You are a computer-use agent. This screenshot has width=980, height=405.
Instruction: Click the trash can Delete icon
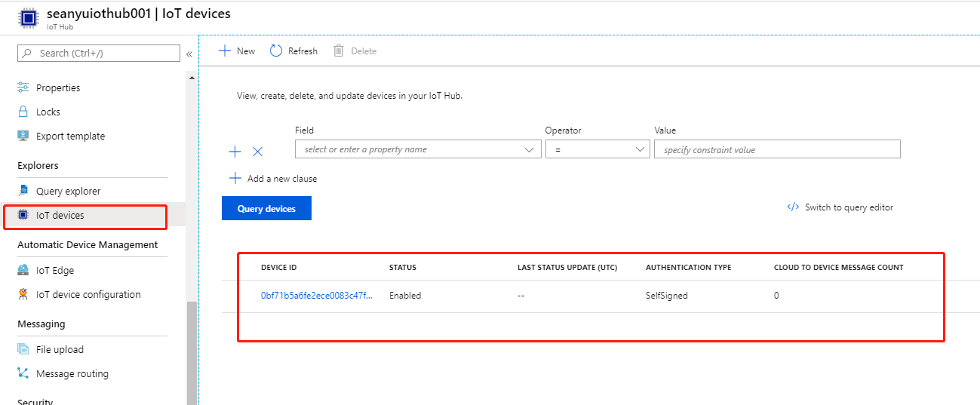(339, 51)
